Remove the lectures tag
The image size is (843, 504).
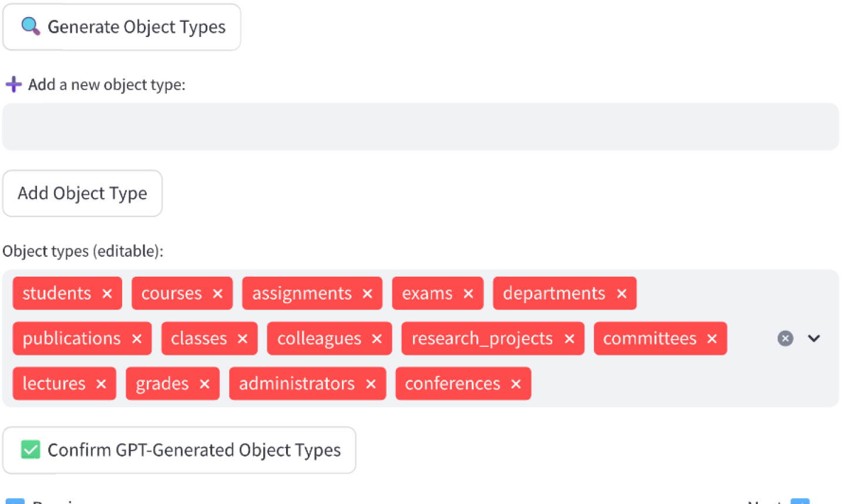point(101,384)
